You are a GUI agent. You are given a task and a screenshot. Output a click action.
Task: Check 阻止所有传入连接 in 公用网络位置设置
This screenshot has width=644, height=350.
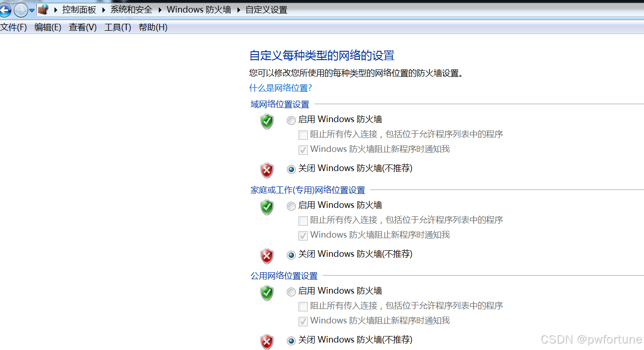303,307
